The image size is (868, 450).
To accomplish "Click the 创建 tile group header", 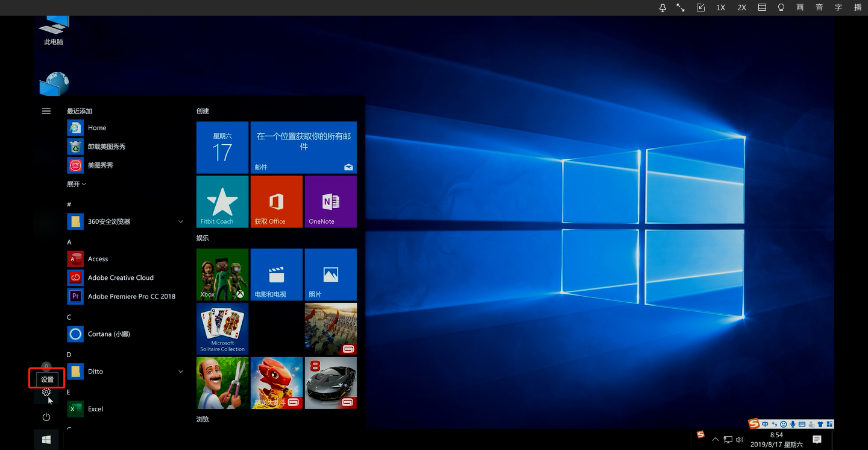I will pyautogui.click(x=203, y=111).
